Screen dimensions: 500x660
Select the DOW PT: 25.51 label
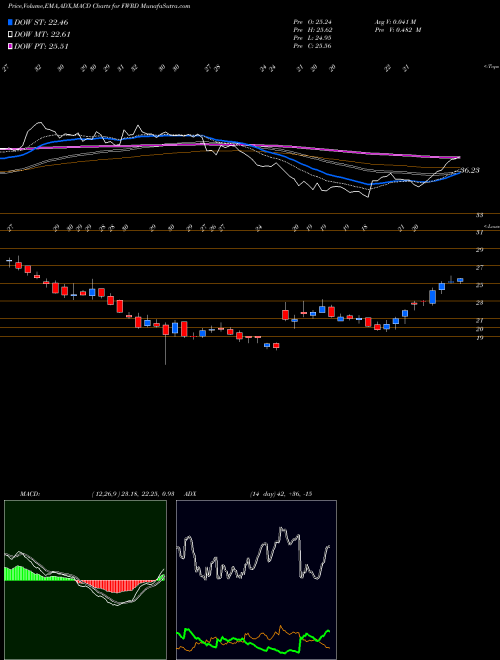click(41, 47)
